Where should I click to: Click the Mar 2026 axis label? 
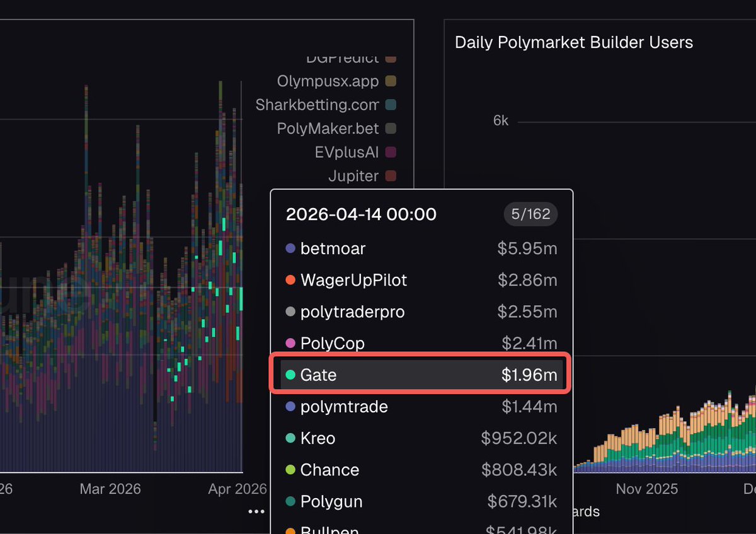(x=110, y=489)
